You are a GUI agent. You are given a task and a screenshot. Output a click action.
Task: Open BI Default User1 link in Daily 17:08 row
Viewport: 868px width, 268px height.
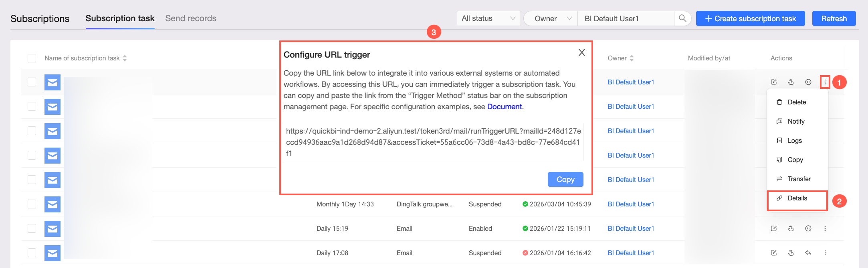point(631,253)
